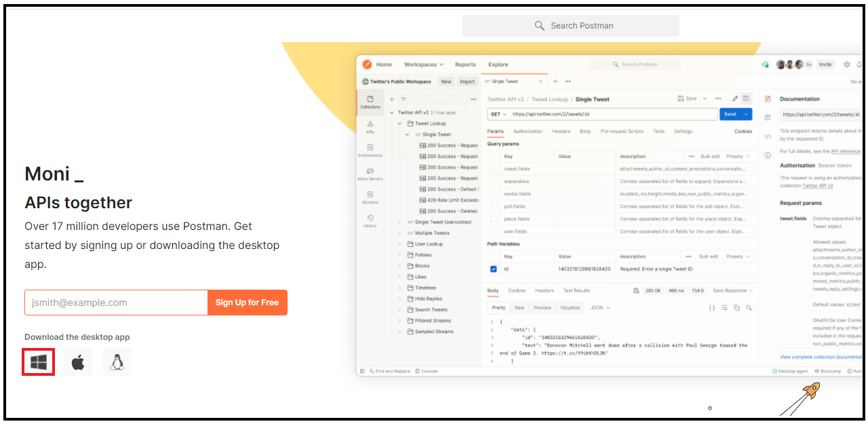Open Monitors in the sidebar

tap(370, 197)
